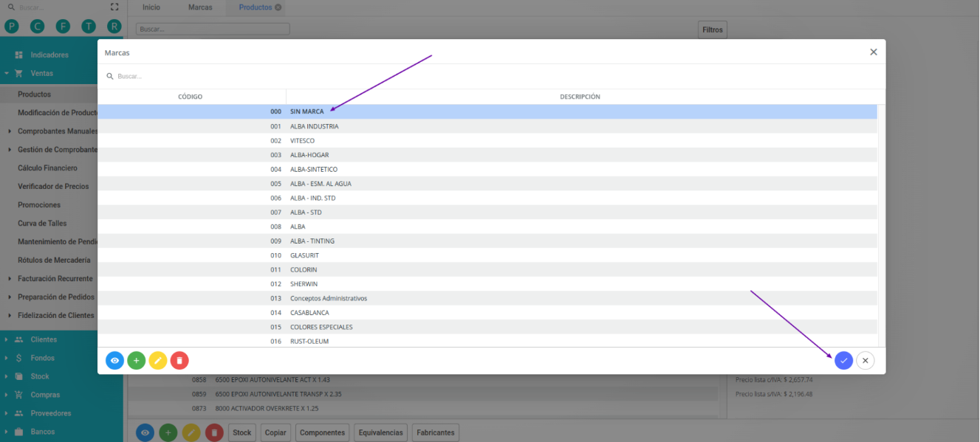The width and height of the screenshot is (980, 442).
Task: Cancel the Marcas dialog with the round X button
Action: pos(866,361)
